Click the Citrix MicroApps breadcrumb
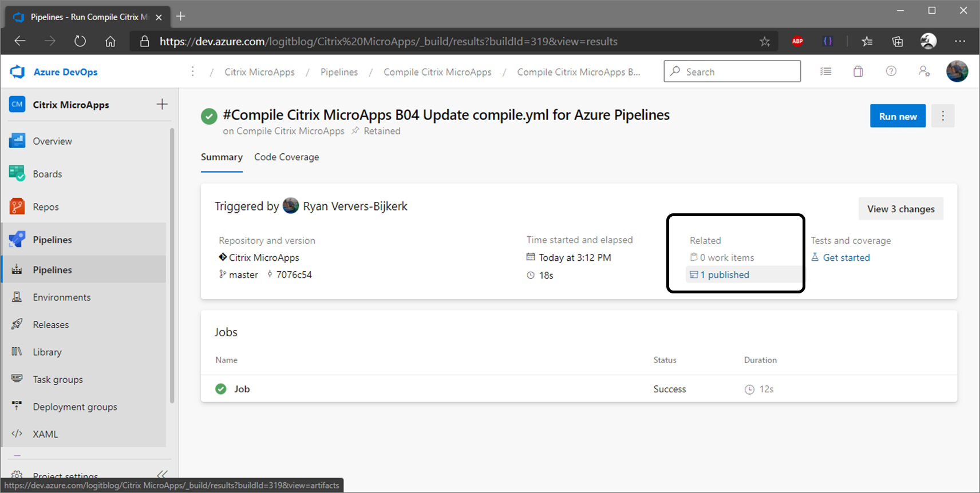The height and width of the screenshot is (493, 980). 259,72
